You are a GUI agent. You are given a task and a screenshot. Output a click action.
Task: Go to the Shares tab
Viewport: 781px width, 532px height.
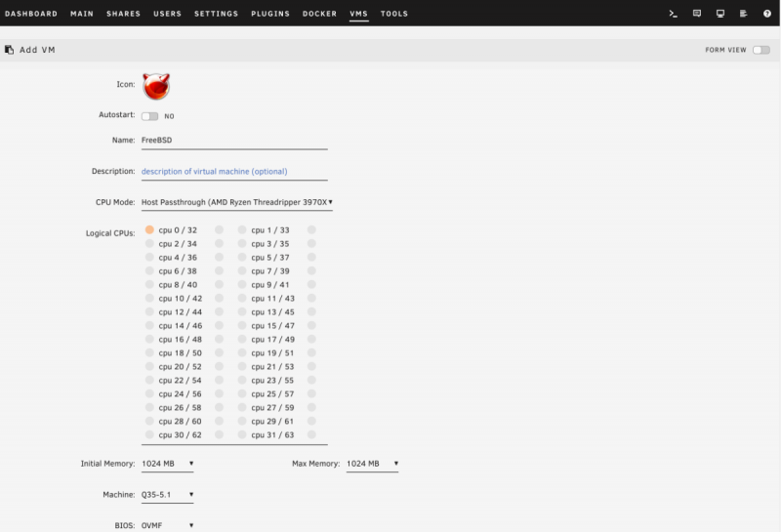coord(123,14)
